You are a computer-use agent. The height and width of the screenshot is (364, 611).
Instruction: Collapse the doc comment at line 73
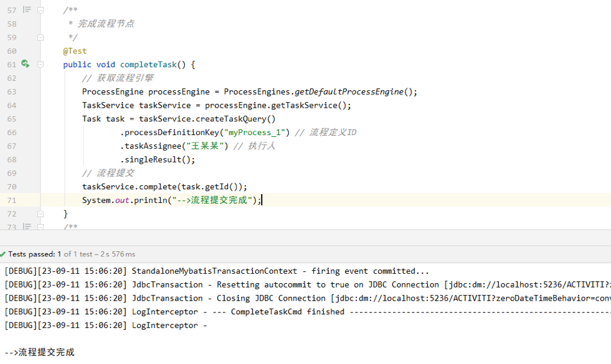point(40,227)
